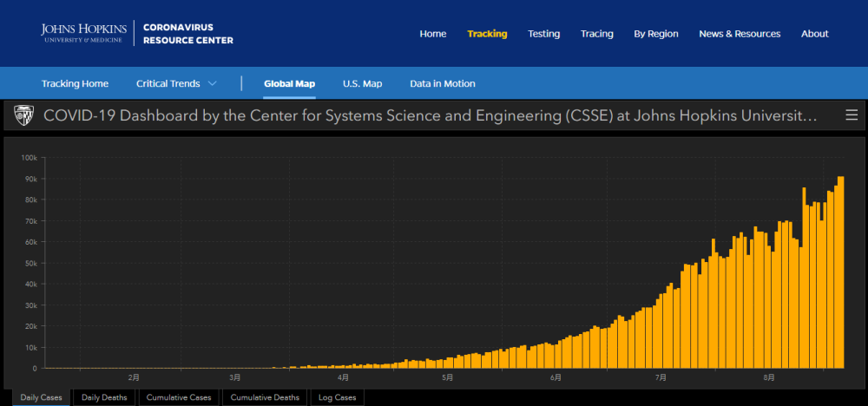
Task: Open the dashboard hamburger menu icon
Action: [x=852, y=115]
